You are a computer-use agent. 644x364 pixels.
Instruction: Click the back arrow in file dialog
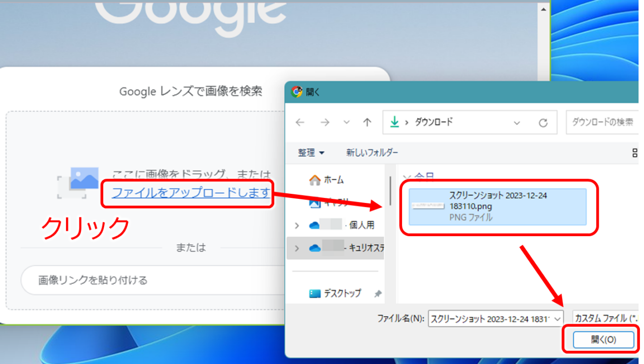[300, 122]
